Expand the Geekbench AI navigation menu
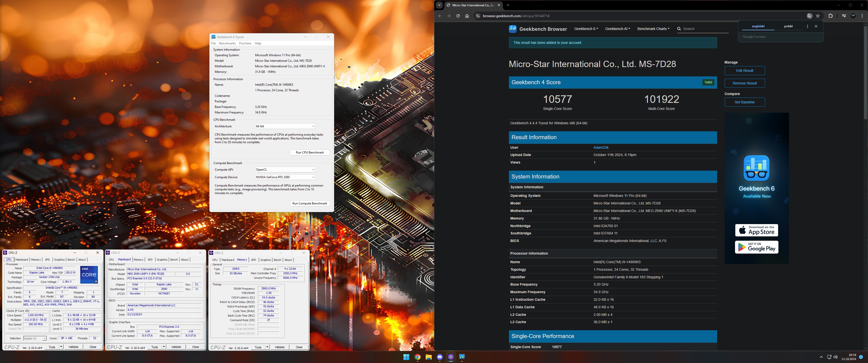 tap(618, 29)
